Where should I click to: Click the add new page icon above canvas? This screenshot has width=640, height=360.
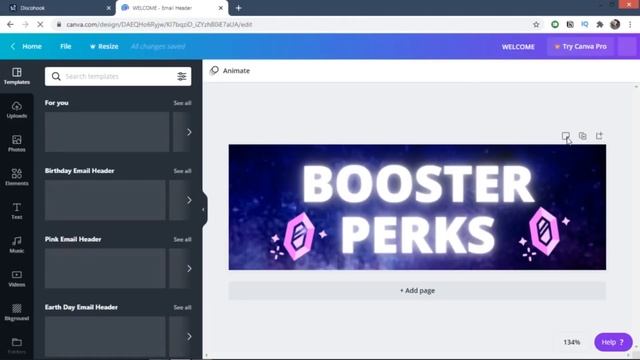click(x=599, y=136)
